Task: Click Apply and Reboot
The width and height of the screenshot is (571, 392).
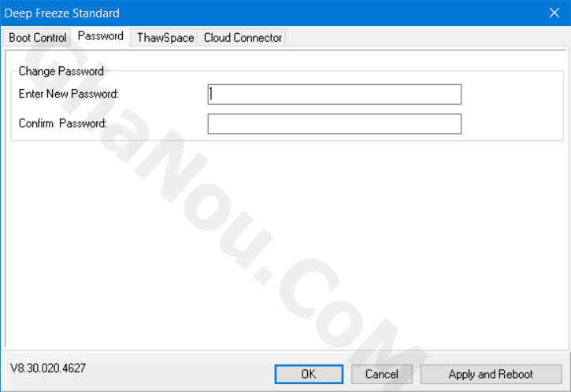Action: pos(491,374)
